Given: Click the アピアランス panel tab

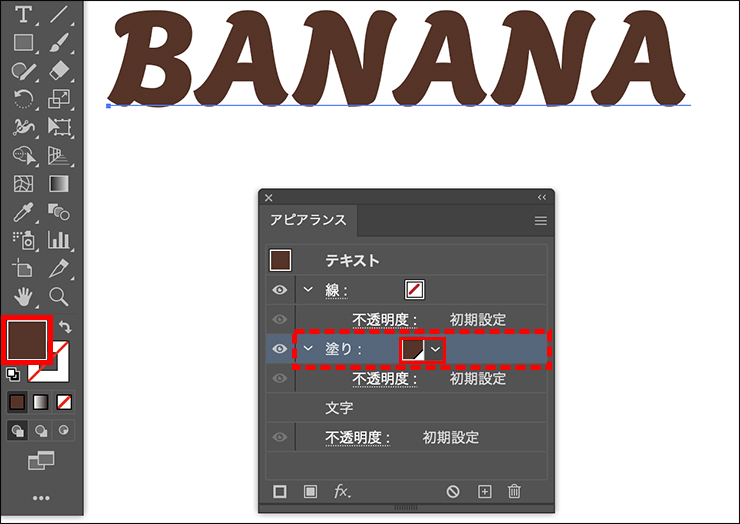Looking at the screenshot, I should tap(308, 220).
